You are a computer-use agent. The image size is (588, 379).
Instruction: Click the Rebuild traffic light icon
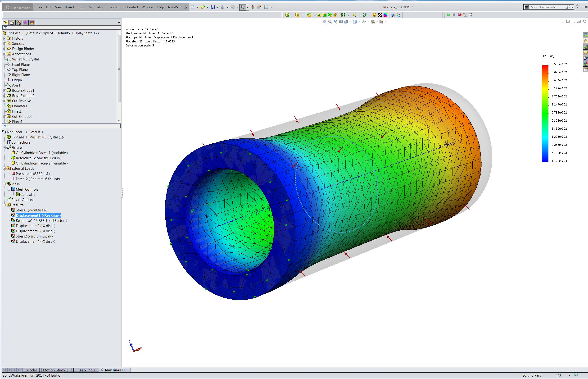click(x=252, y=7)
